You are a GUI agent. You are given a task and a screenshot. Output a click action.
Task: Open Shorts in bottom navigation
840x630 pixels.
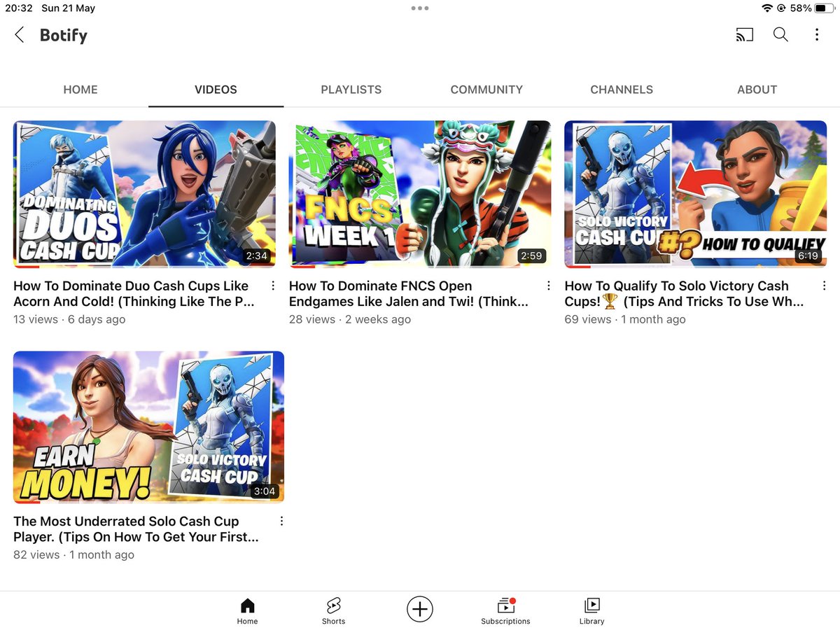click(333, 611)
